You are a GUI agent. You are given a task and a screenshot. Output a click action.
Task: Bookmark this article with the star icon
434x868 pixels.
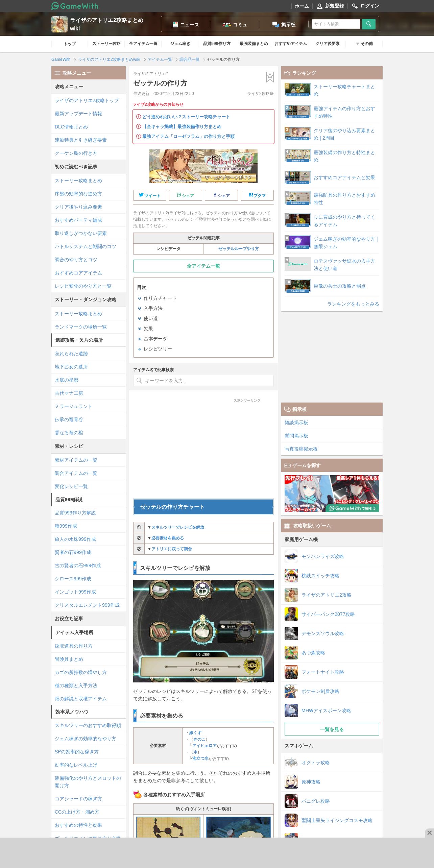(x=270, y=77)
